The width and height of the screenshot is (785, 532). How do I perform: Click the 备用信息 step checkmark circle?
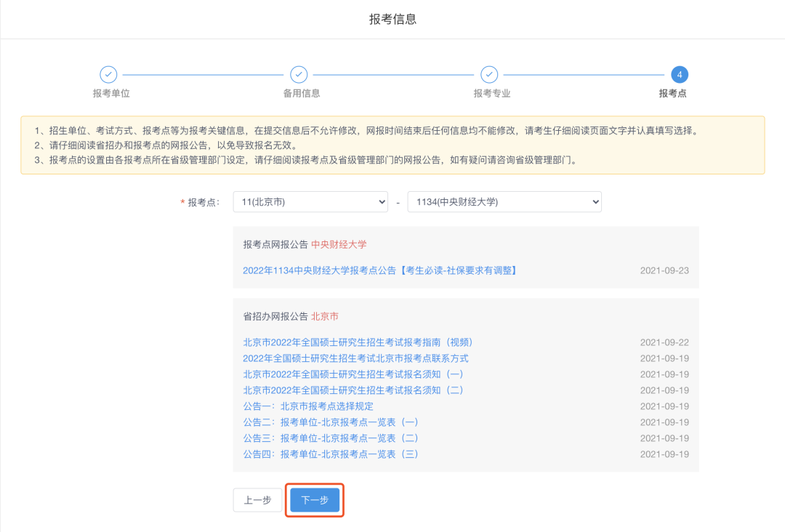pos(299,75)
